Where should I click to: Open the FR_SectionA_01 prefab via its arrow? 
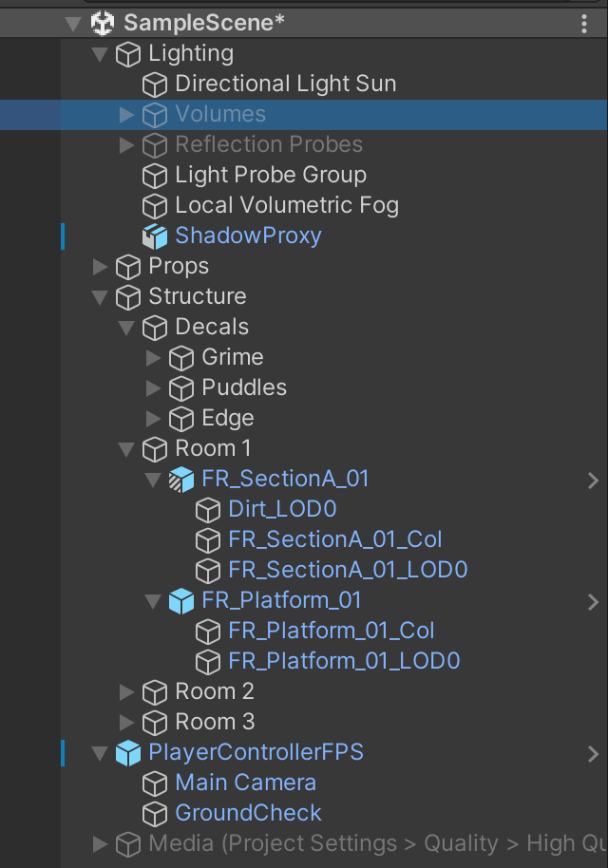coord(593,479)
